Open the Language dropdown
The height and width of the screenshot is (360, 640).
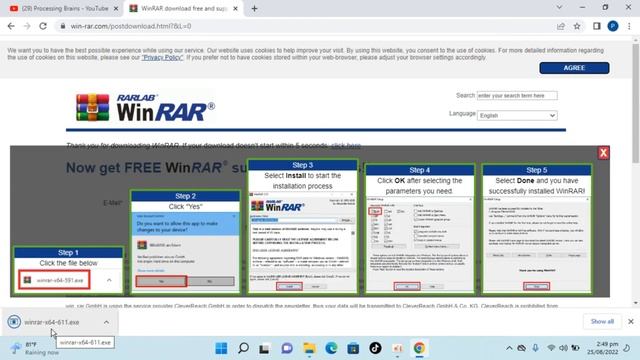coord(517,116)
